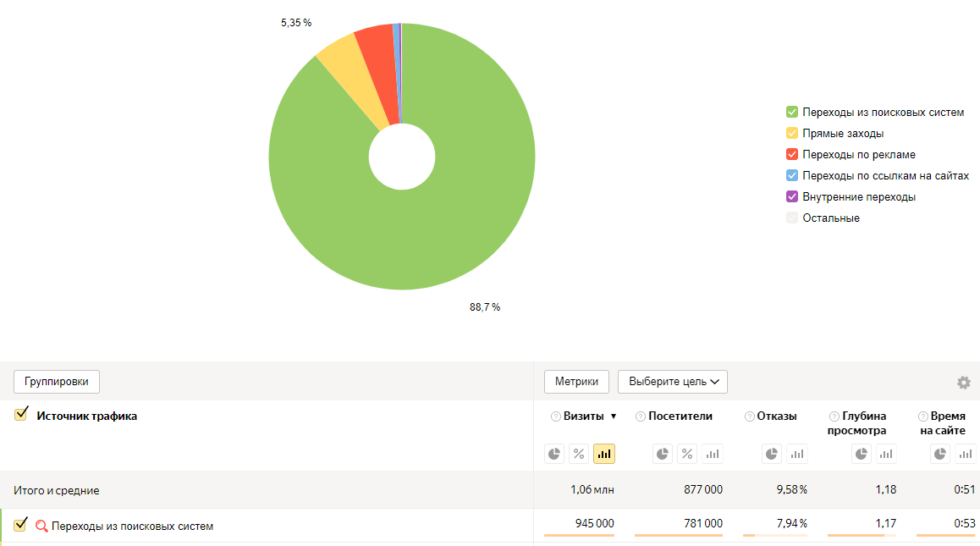Click pie chart icon under Визиты
The image size is (980, 546).
pyautogui.click(x=554, y=454)
